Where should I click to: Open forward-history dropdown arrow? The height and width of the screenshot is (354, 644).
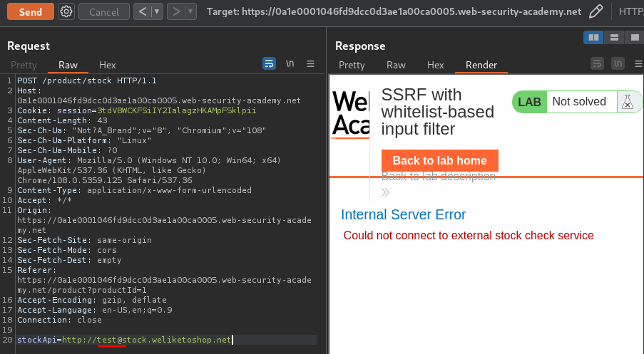coord(190,11)
